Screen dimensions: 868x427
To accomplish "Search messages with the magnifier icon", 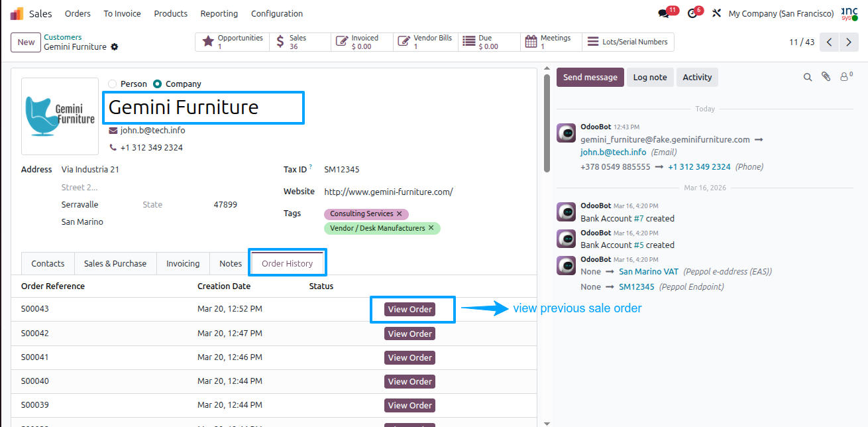I will [808, 77].
